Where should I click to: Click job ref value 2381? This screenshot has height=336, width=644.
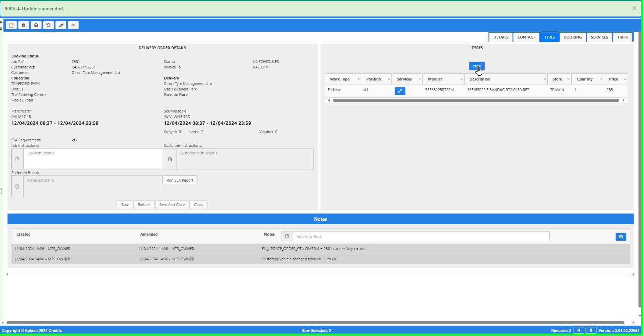(x=76, y=62)
